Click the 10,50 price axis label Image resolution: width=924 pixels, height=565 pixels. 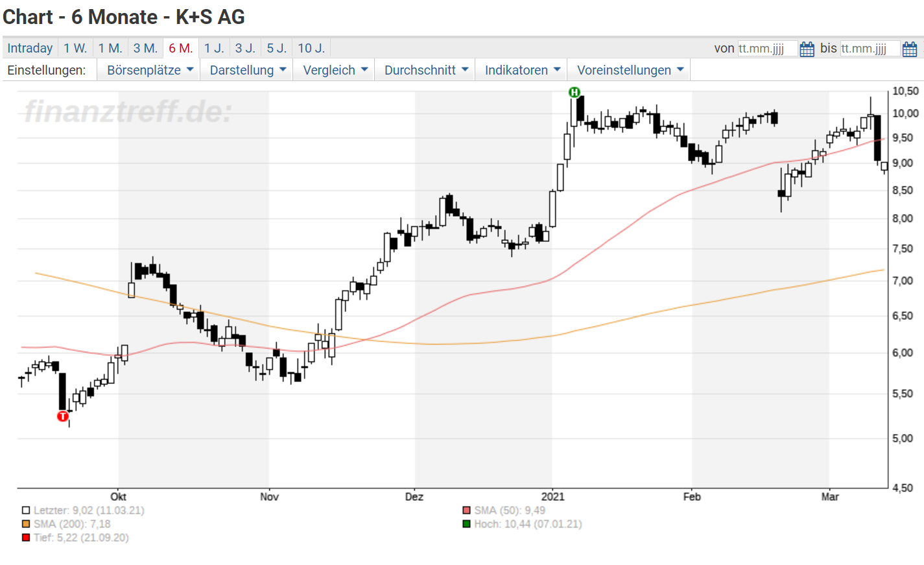pyautogui.click(x=905, y=91)
